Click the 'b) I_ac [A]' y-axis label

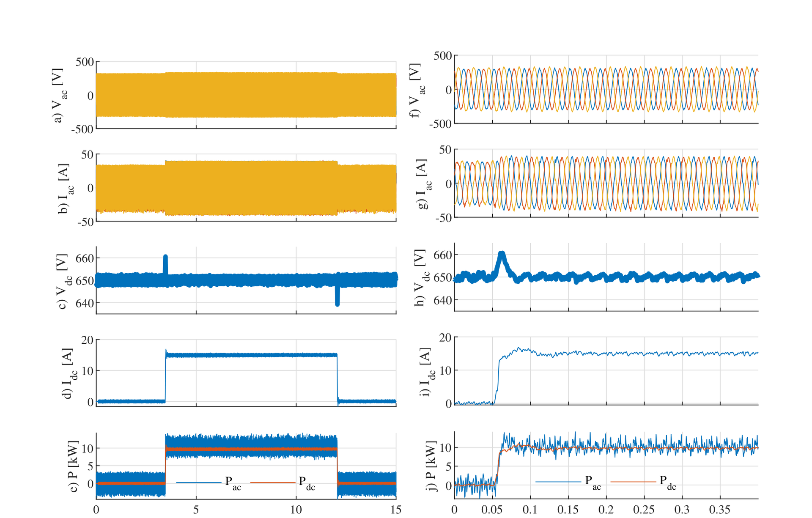[x=66, y=188]
